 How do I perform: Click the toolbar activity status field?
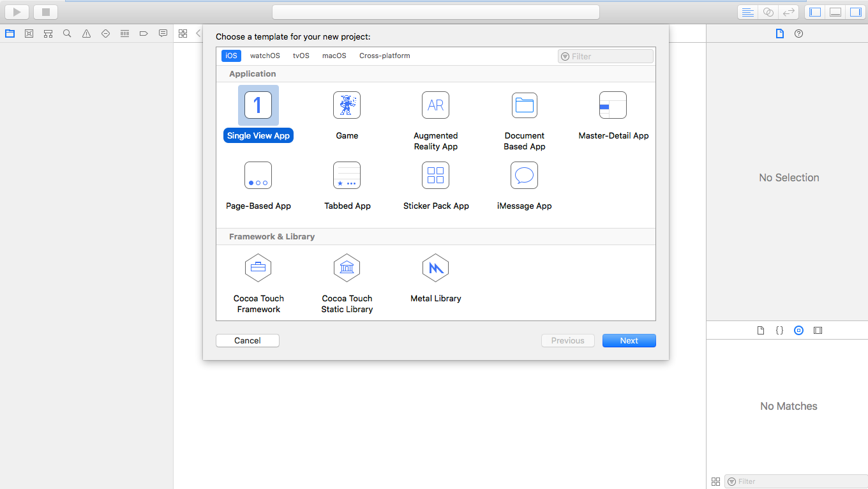pyautogui.click(x=436, y=12)
